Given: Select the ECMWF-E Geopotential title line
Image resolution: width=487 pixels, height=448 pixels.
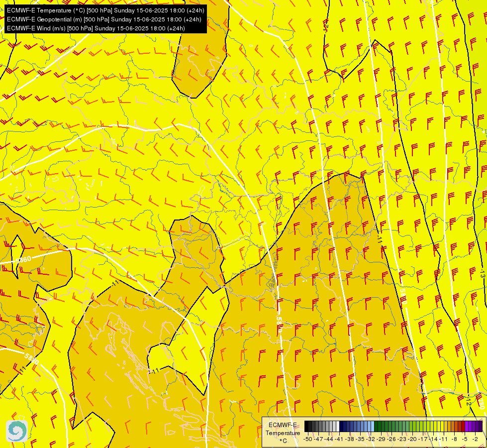Looking at the screenshot, I should pos(104,19).
